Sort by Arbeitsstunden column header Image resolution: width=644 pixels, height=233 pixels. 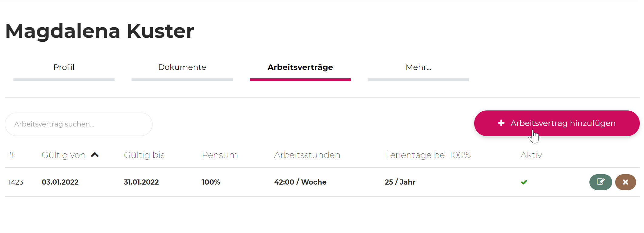[307, 155]
